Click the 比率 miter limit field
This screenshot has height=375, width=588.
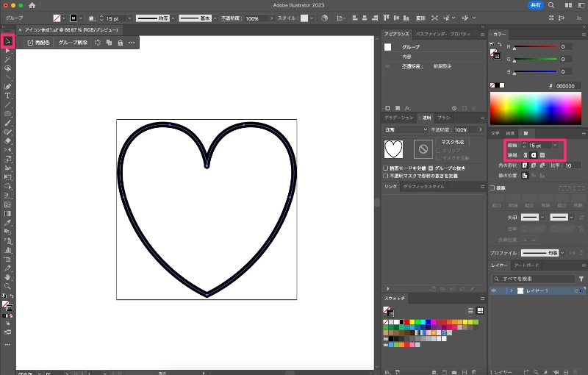[x=573, y=165]
